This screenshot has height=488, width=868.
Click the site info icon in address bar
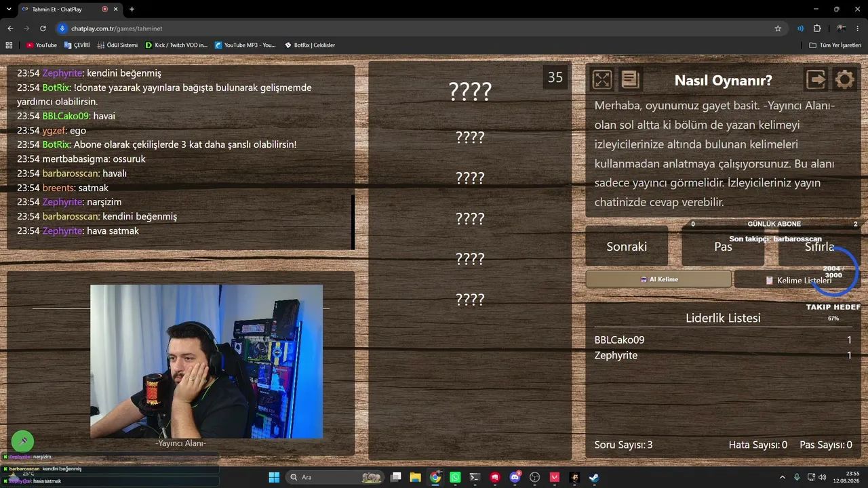pos(62,28)
